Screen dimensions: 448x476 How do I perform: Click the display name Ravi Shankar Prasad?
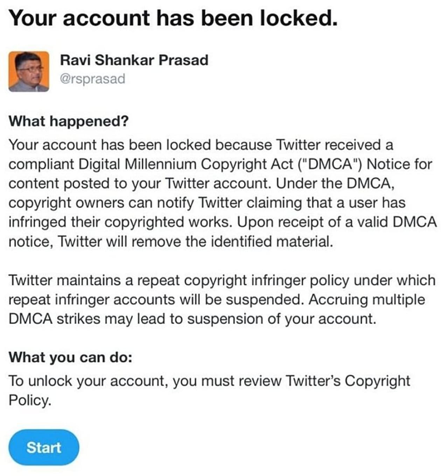[134, 60]
